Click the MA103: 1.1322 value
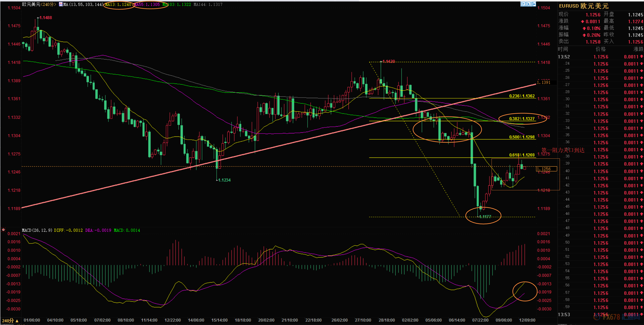This screenshot has width=644, height=325. click(x=177, y=5)
